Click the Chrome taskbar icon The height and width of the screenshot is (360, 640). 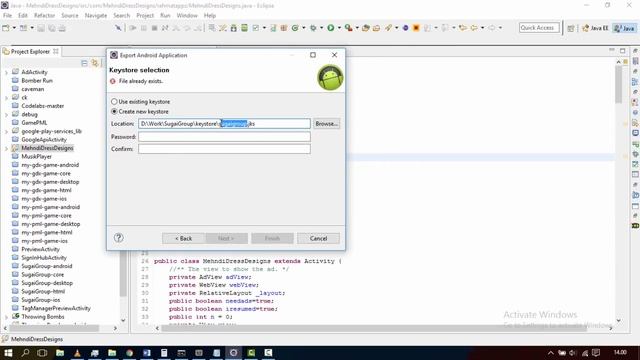pyautogui.click(x=129, y=353)
